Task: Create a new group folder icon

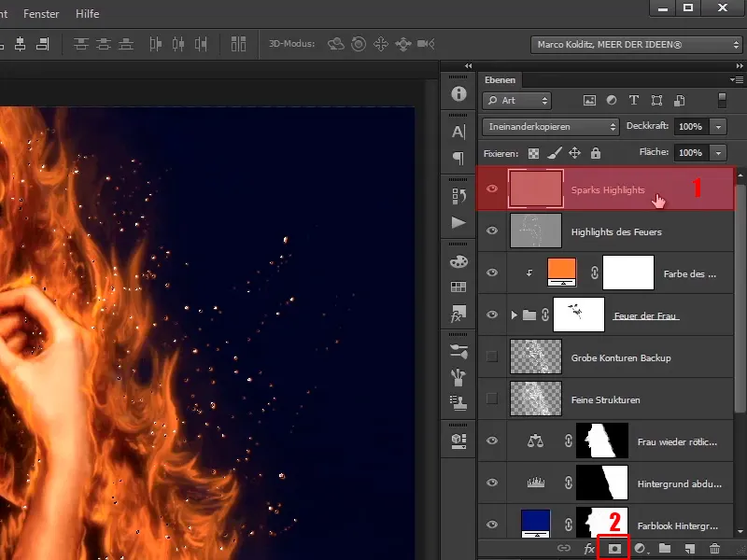Action: 665,548
